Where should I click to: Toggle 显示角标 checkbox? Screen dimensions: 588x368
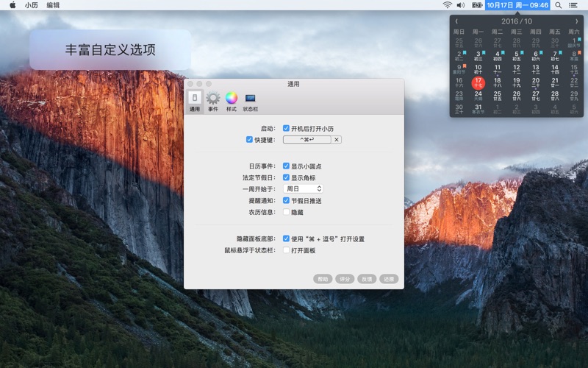click(x=286, y=177)
